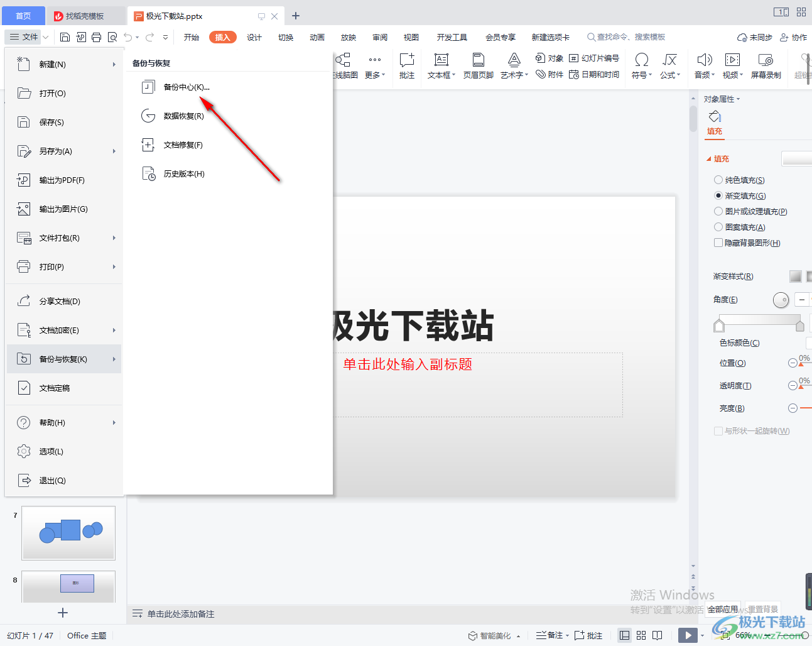Click 退出(Q) exit entry
812x646 pixels.
[x=63, y=480]
